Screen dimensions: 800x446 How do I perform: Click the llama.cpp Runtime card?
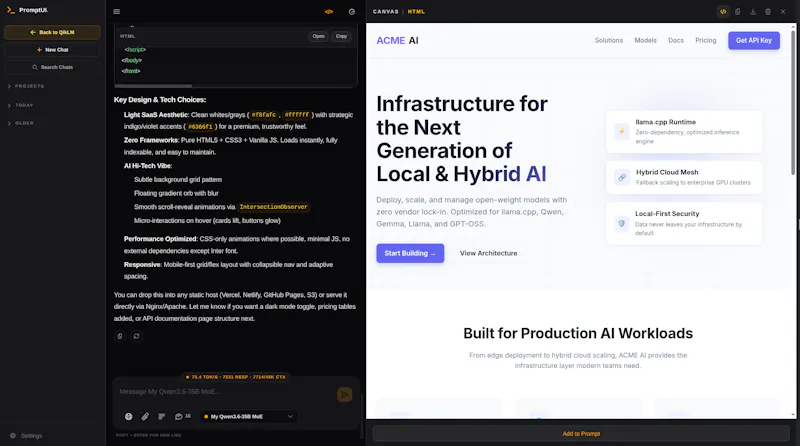[684, 132]
